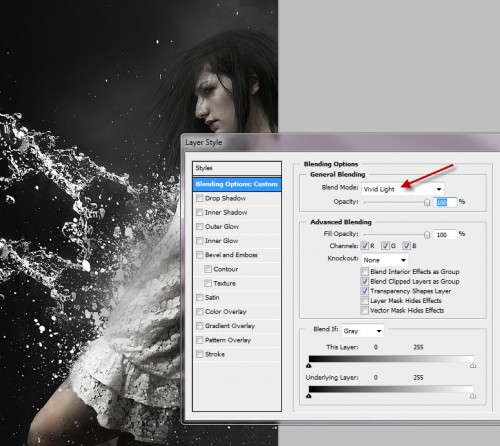Expand the Knockout dropdown set to None
The width and height of the screenshot is (500, 446).
[x=385, y=260]
